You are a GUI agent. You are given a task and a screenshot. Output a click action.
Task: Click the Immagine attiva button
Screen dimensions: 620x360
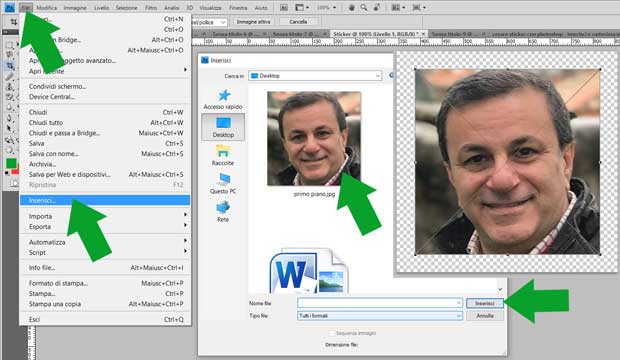(x=253, y=22)
